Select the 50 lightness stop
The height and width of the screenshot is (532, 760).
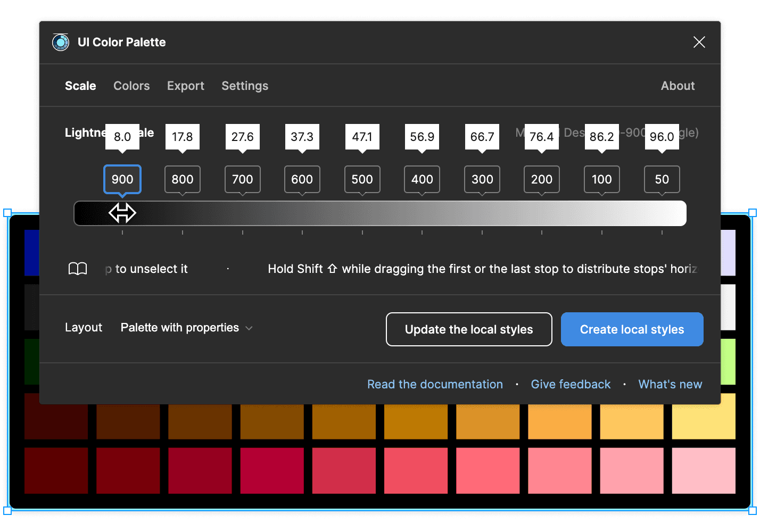coord(662,180)
